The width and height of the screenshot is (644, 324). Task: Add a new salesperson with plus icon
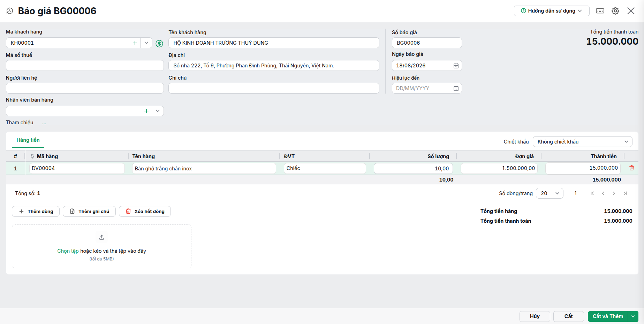tap(146, 111)
